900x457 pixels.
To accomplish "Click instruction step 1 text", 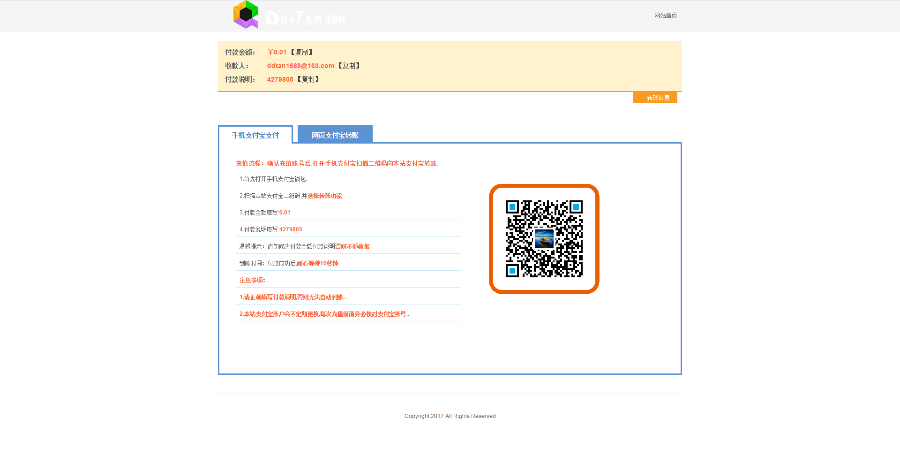I will (273, 179).
